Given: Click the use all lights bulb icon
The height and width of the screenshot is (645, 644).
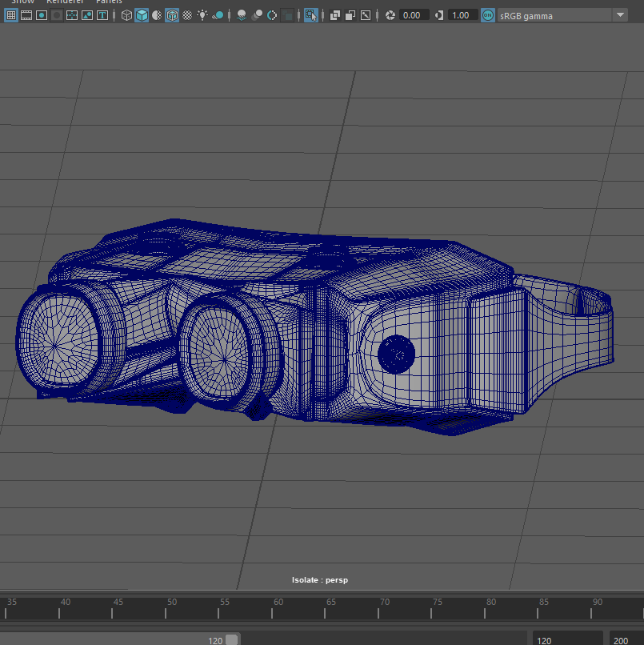Looking at the screenshot, I should click(x=202, y=15).
